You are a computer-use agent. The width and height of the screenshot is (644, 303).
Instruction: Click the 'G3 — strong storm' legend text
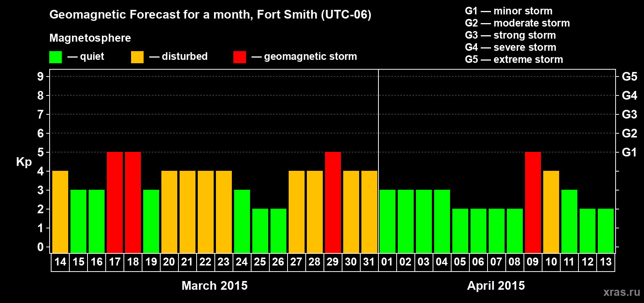511,35
